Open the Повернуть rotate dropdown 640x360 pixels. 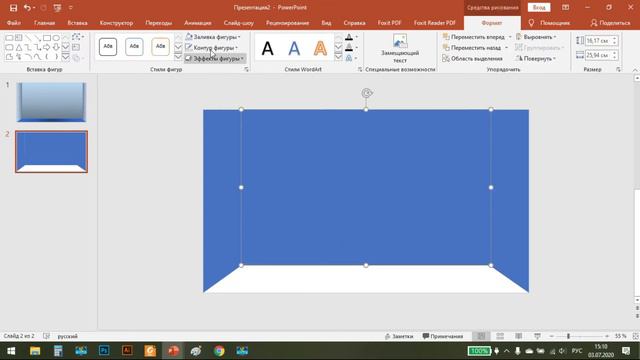(536, 59)
